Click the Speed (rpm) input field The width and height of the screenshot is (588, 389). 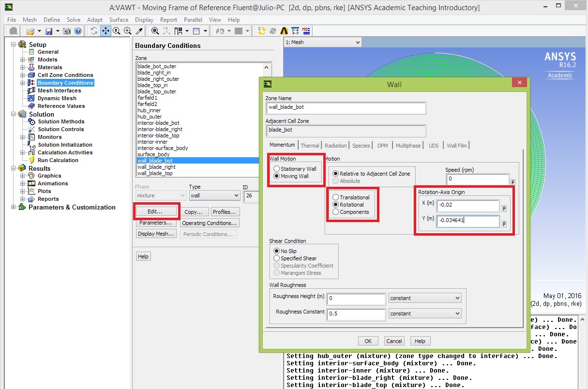click(477, 179)
